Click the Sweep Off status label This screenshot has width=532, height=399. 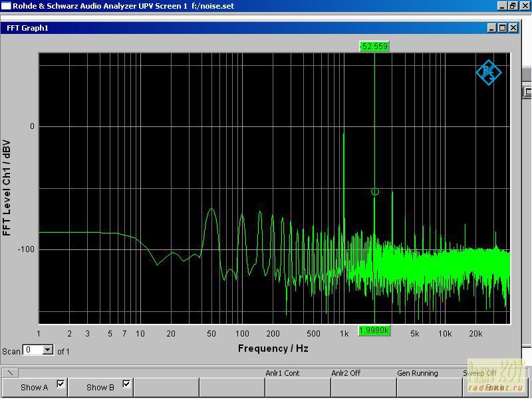(479, 373)
